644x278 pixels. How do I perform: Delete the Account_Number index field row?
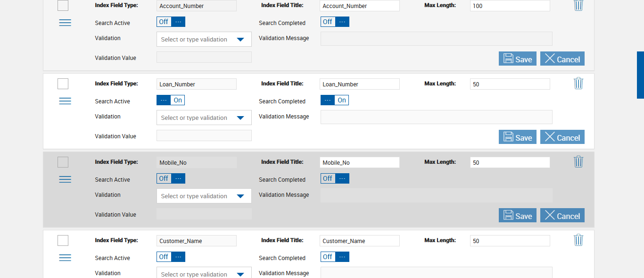pos(578,5)
